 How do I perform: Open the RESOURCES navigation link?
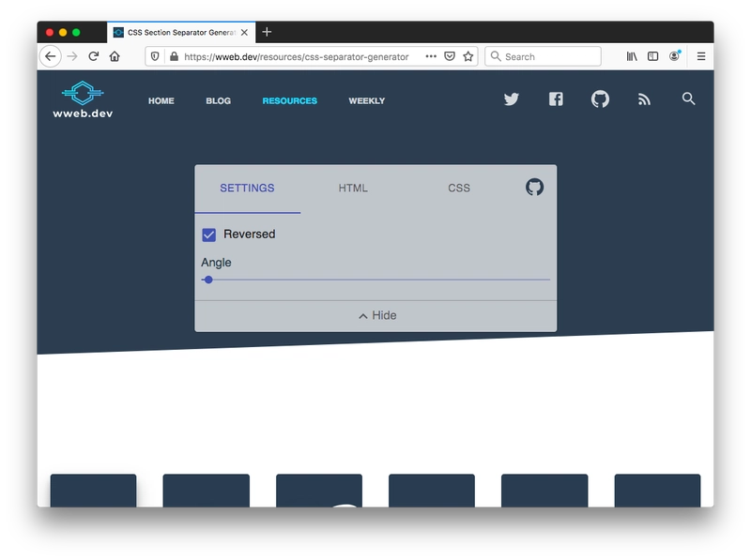290,101
